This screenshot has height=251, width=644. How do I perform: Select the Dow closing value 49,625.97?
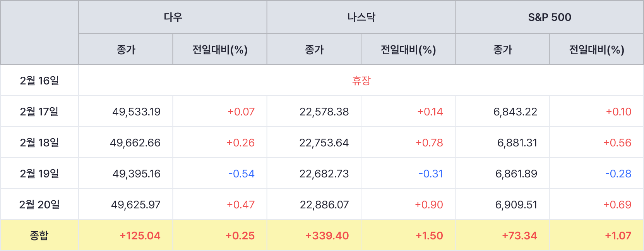point(136,205)
